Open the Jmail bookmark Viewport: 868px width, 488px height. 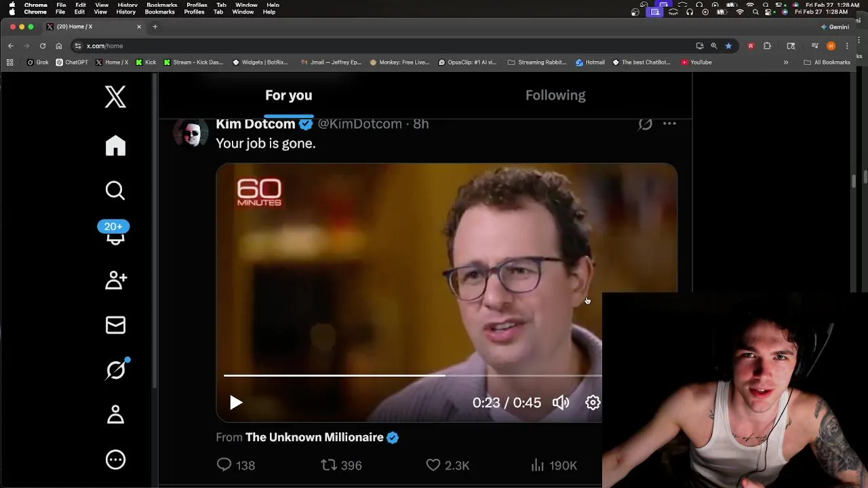(331, 62)
